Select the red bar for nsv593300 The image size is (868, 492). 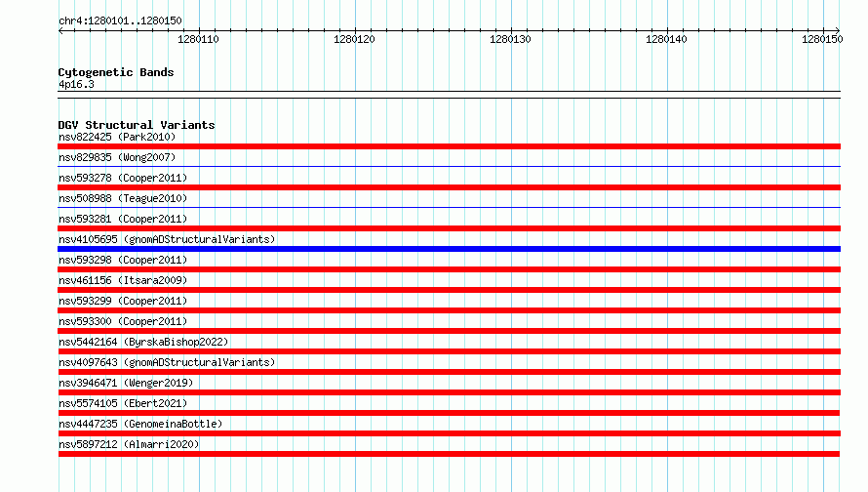click(449, 331)
